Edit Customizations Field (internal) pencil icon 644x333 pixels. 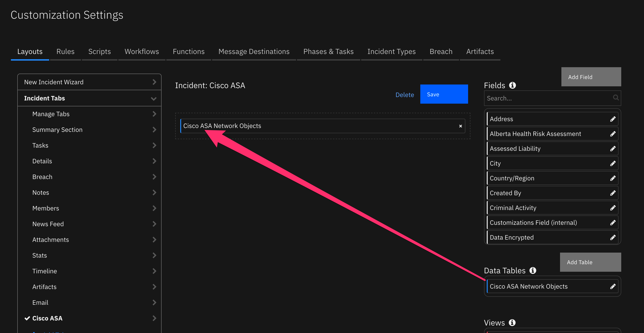pyautogui.click(x=613, y=222)
